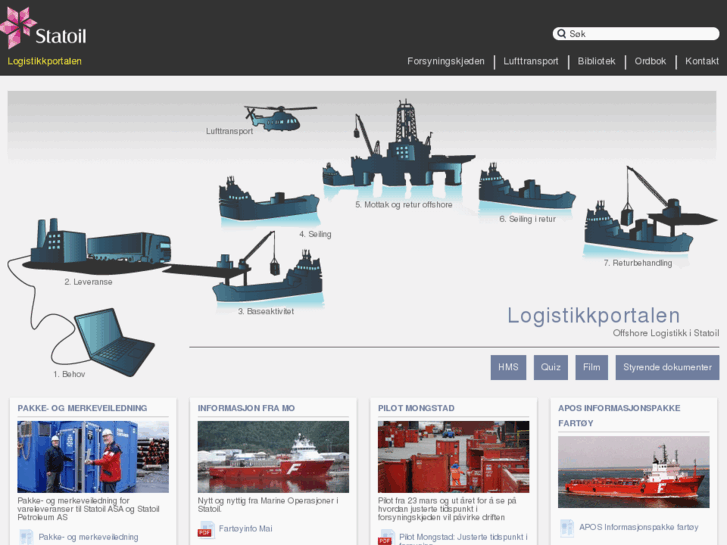727x545 pixels.
Task: Click the large Logistikkportalen title text
Action: 593,316
